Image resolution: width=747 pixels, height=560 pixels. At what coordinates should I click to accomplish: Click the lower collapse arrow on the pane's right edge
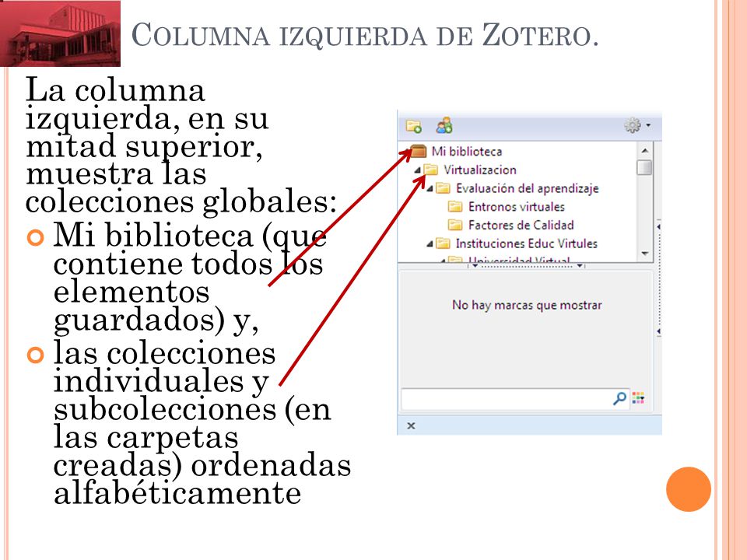pos(658,331)
